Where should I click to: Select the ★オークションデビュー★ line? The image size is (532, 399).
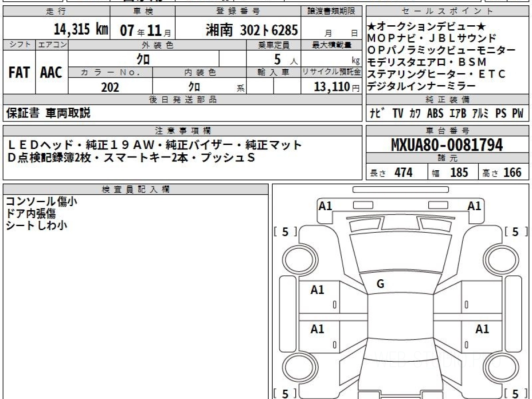click(426, 27)
